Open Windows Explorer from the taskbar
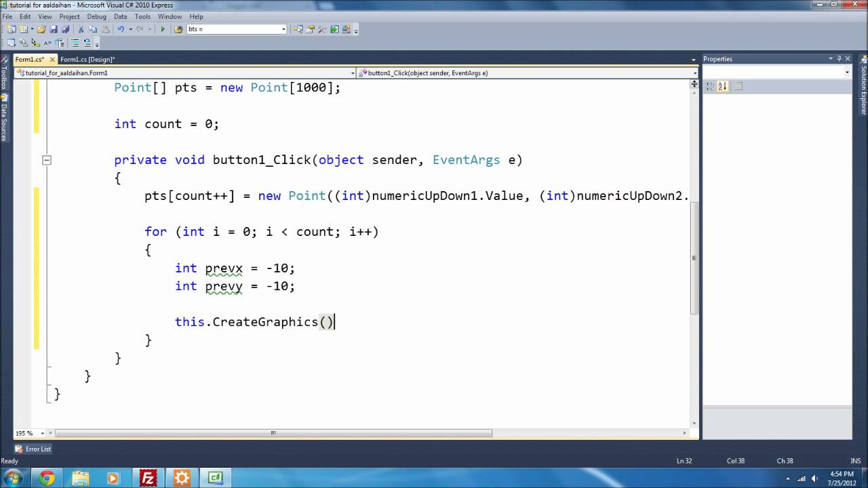This screenshot has height=488, width=868. click(x=80, y=479)
